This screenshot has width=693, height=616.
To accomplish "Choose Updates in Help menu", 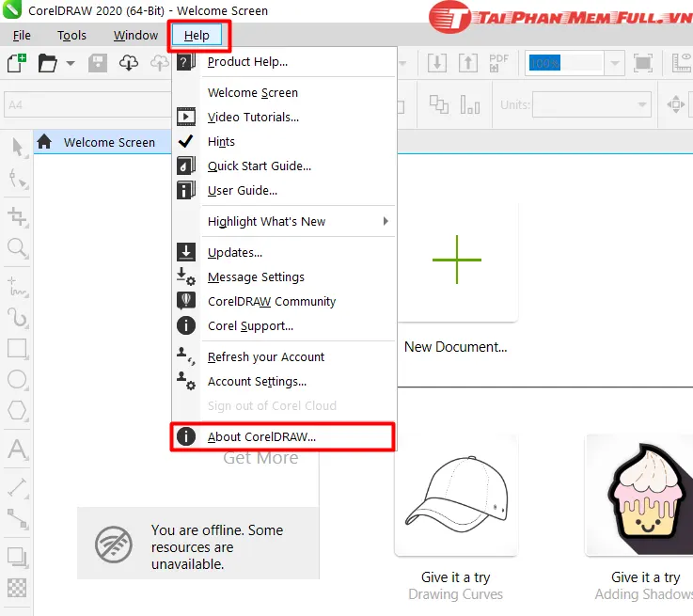I will click(x=284, y=252).
